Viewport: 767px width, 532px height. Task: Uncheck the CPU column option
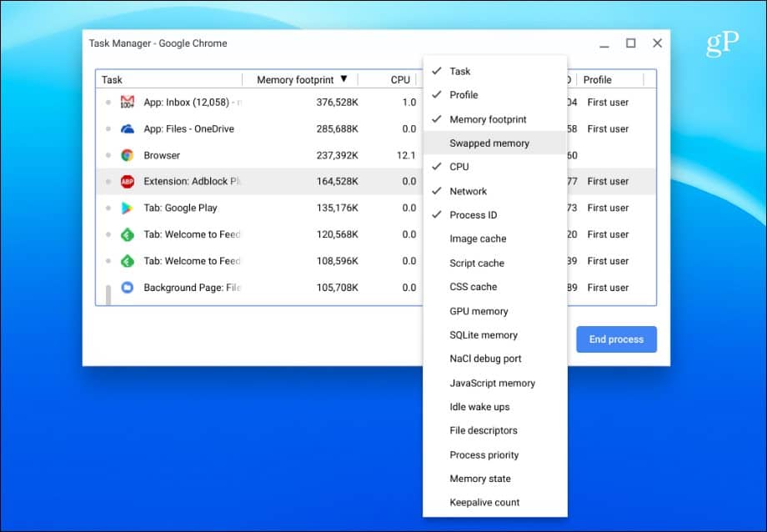click(495, 167)
